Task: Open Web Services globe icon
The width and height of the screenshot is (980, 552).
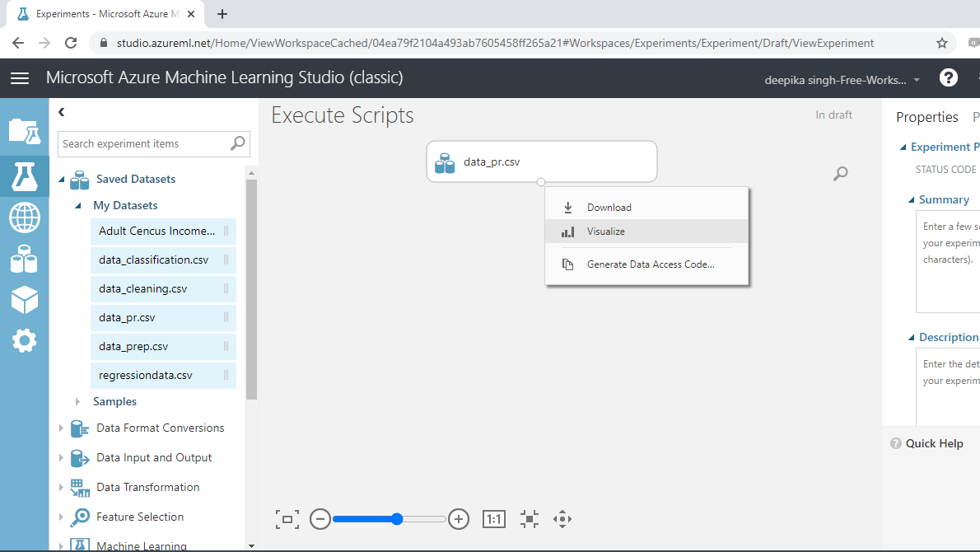Action: pos(25,218)
